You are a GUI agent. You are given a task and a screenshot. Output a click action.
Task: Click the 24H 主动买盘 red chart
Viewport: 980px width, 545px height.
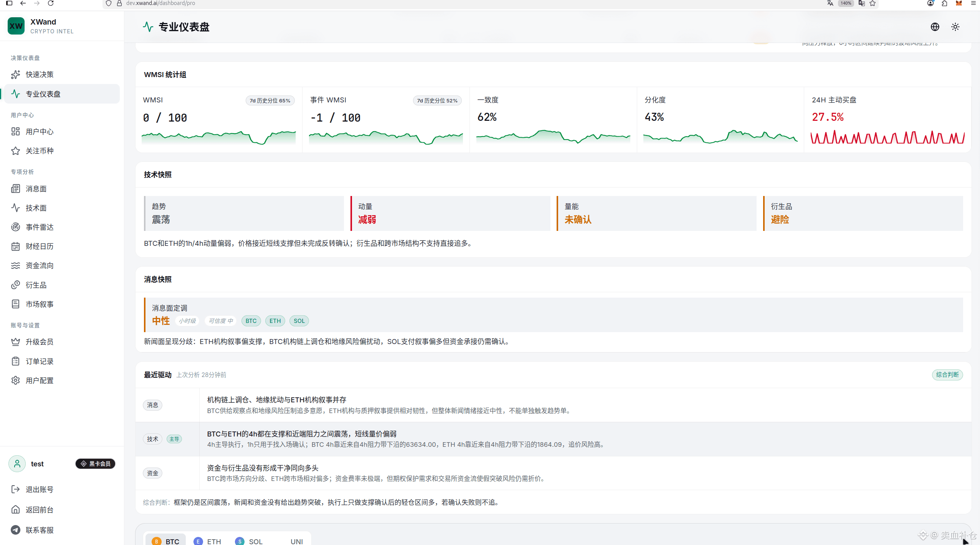(887, 138)
